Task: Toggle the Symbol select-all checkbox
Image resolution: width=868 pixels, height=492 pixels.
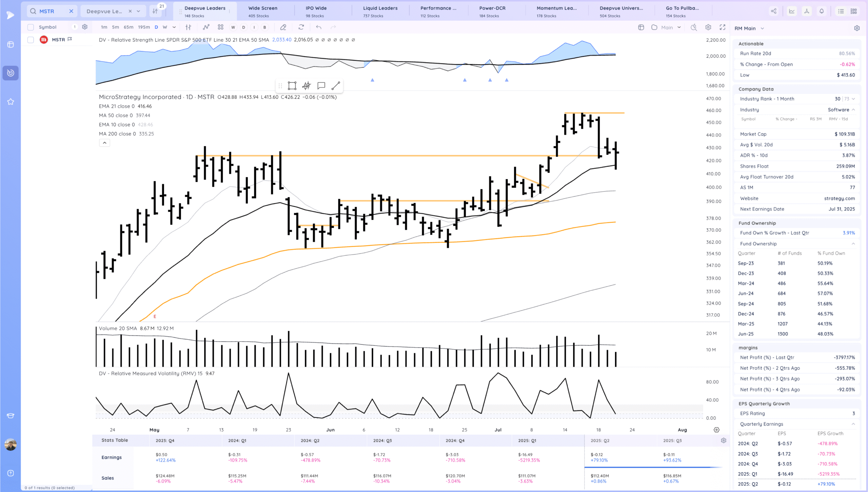Action: pos(31,27)
